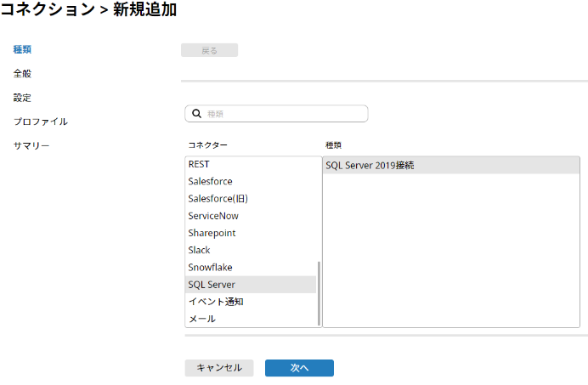Choose the Snowflake connector

(x=210, y=267)
